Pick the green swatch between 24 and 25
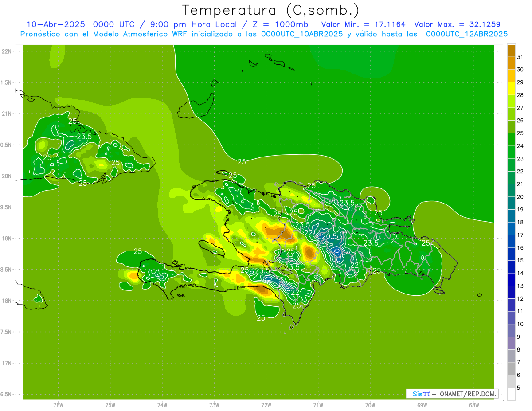The height and width of the screenshot is (411, 532). coord(512,140)
